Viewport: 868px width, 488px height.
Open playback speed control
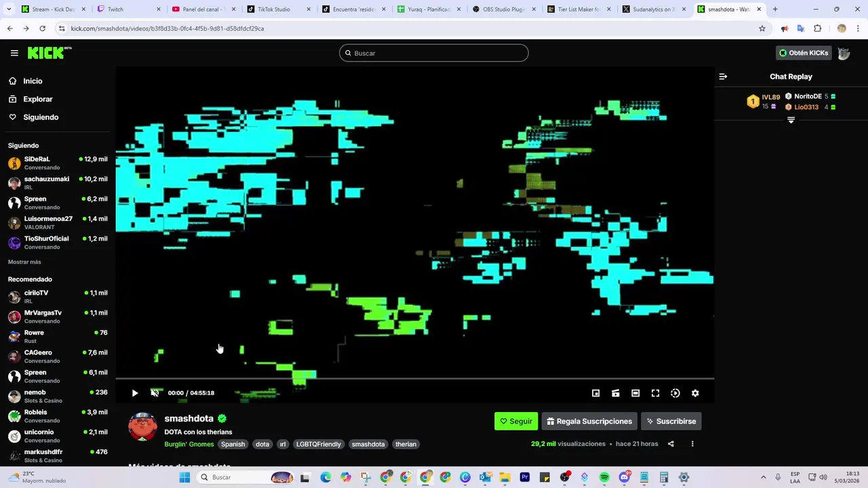coord(675,393)
